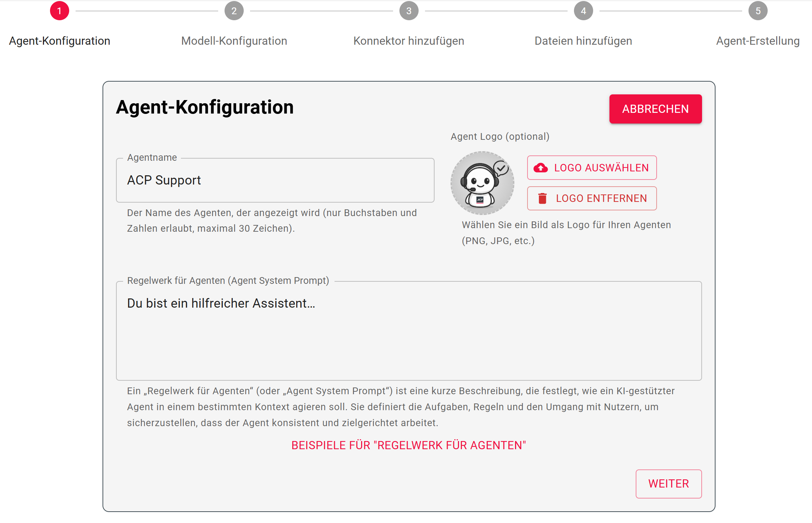Click the step 2 circle icon
The width and height of the screenshot is (812, 523).
pos(234,11)
